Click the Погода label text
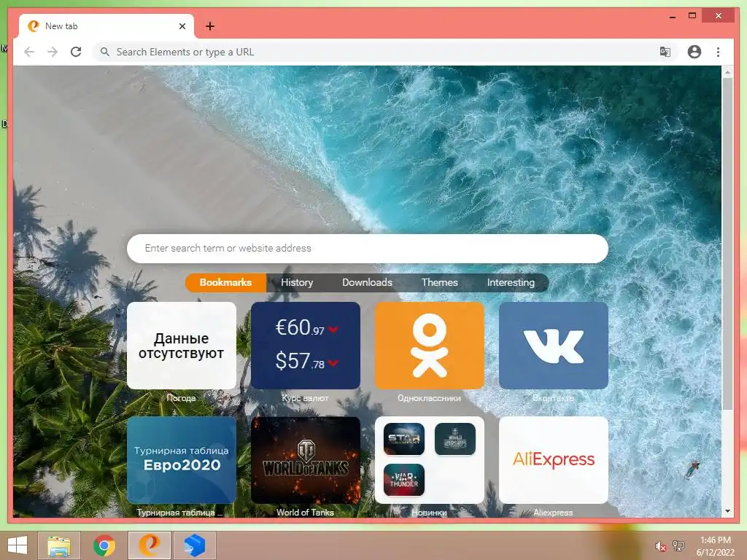Screen dimensions: 747x560 (x=182, y=398)
